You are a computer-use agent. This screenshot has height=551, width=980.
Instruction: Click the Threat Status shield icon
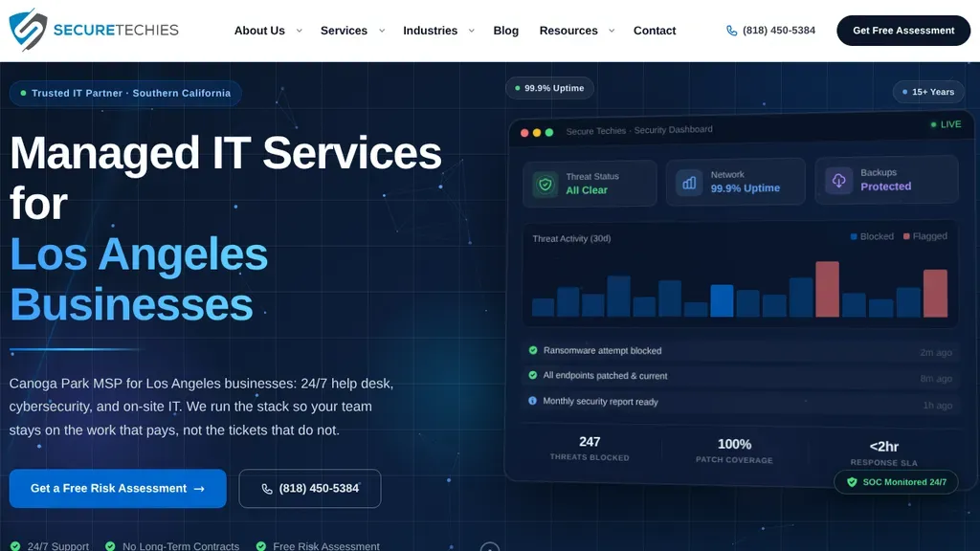pos(545,185)
